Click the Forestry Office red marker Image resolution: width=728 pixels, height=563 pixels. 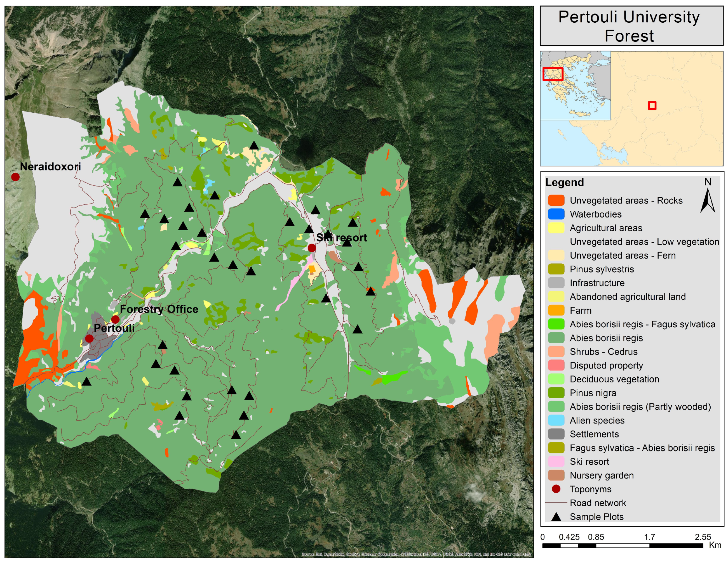(115, 320)
